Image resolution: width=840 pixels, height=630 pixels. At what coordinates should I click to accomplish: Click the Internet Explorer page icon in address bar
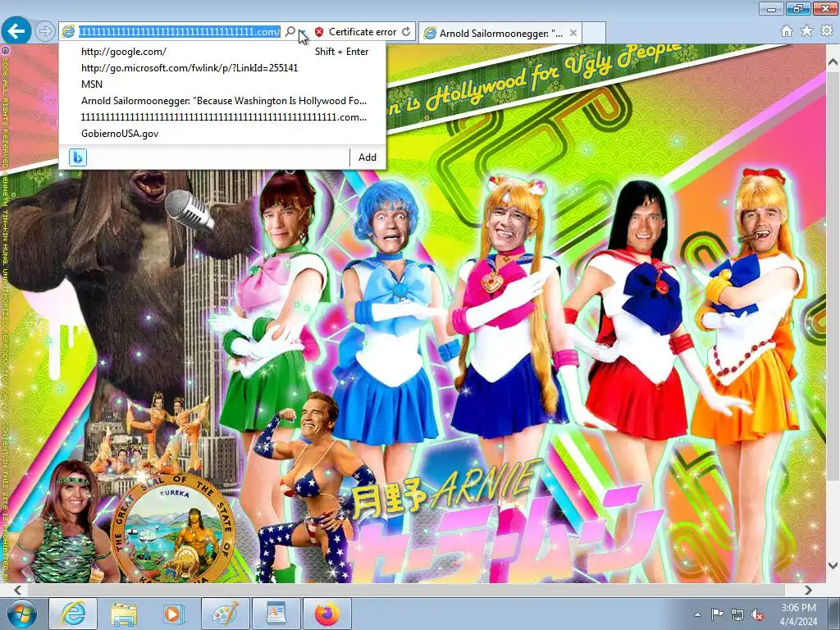tap(68, 32)
